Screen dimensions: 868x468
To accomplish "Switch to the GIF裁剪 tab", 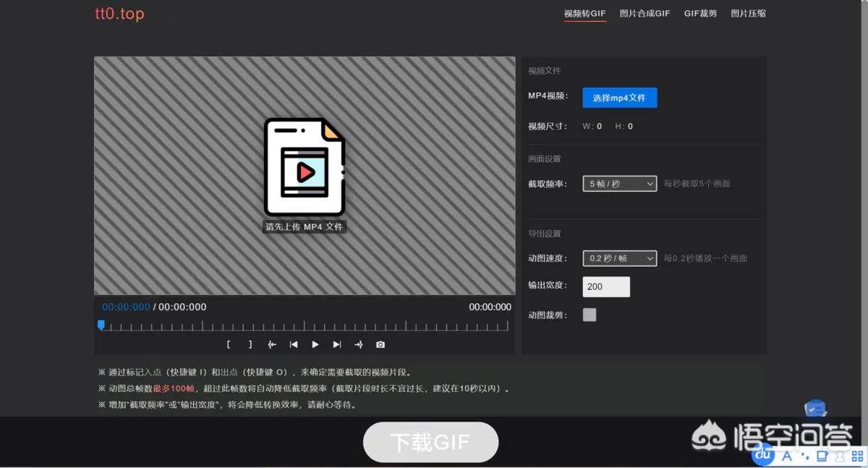I will click(x=701, y=14).
